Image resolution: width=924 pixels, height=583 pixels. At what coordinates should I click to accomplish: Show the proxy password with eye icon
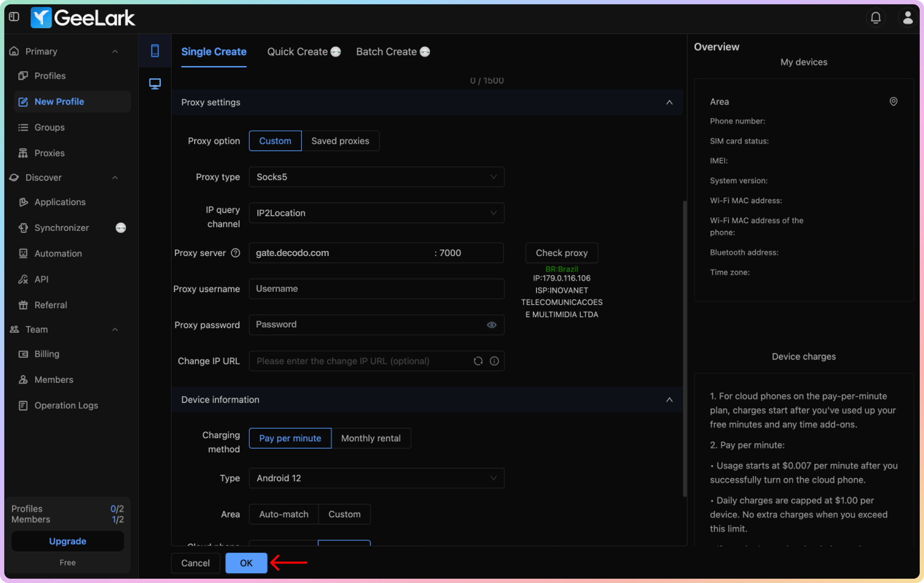pyautogui.click(x=491, y=325)
